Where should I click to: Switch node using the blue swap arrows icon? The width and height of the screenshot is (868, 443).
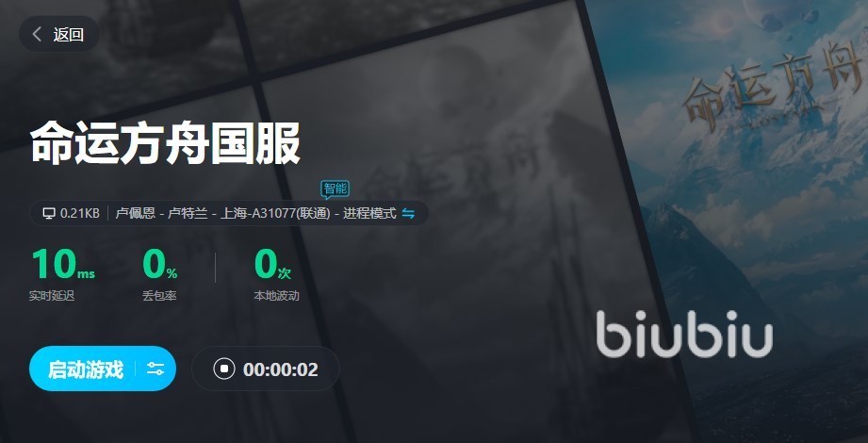pos(408,213)
